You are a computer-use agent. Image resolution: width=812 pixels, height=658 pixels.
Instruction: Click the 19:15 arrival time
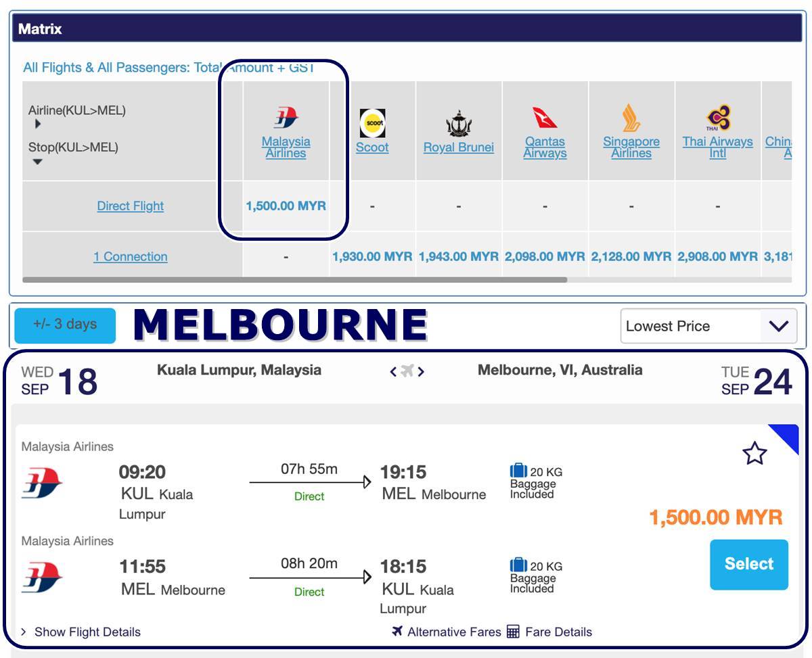pos(404,471)
